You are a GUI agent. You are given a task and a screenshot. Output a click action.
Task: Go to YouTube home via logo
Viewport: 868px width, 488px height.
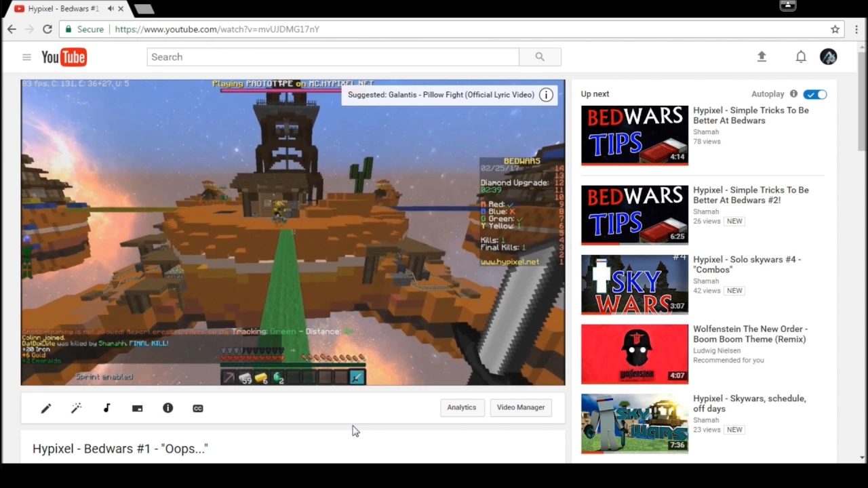coord(64,57)
